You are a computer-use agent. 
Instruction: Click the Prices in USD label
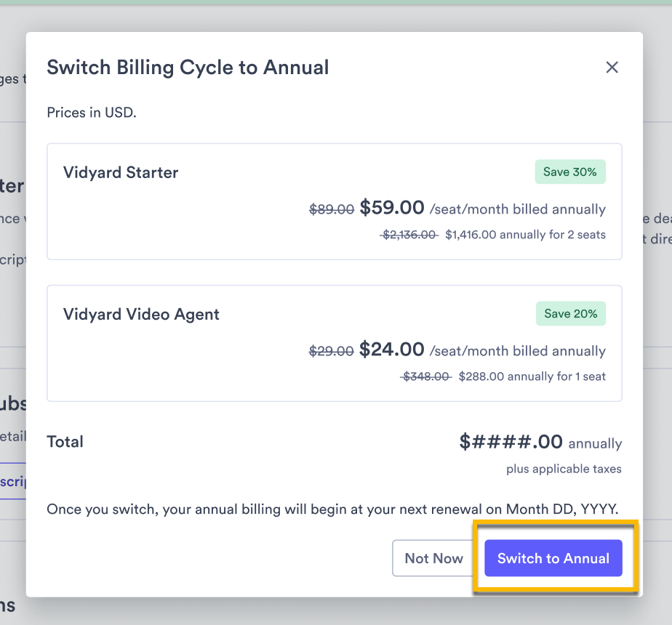(92, 113)
